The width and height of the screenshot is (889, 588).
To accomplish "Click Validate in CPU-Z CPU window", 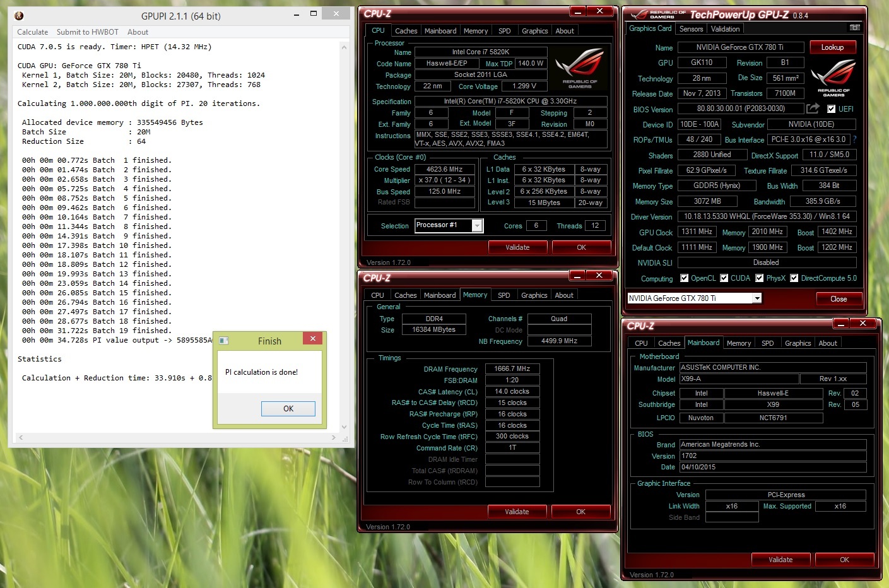I will click(x=517, y=247).
